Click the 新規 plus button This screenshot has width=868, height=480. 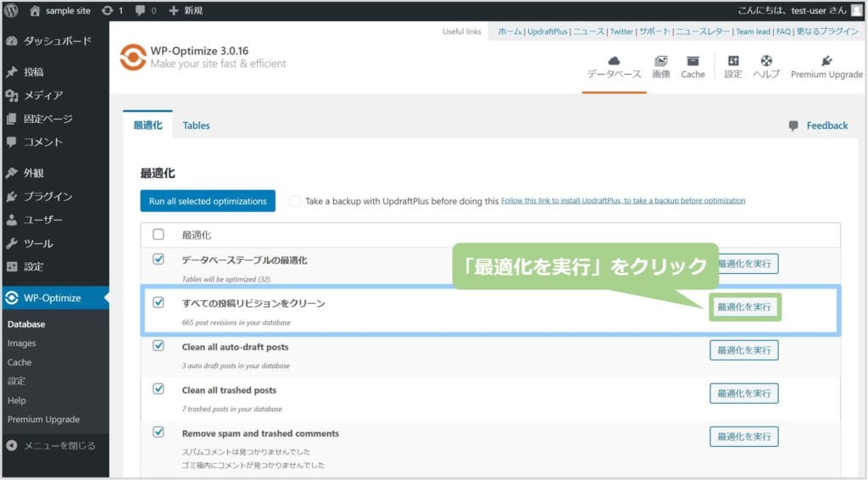coord(186,10)
